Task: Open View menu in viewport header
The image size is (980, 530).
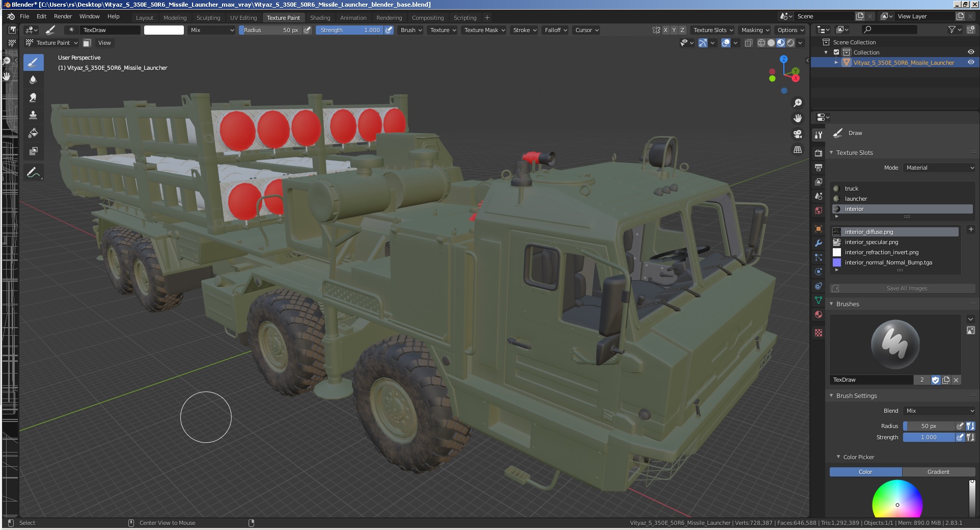Action: [104, 43]
